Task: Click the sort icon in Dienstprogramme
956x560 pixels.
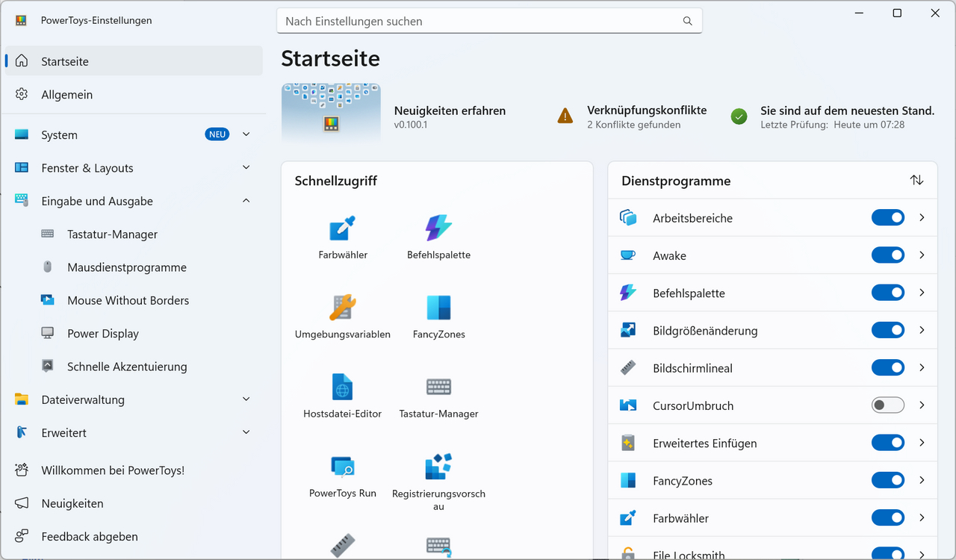Action: point(917,181)
